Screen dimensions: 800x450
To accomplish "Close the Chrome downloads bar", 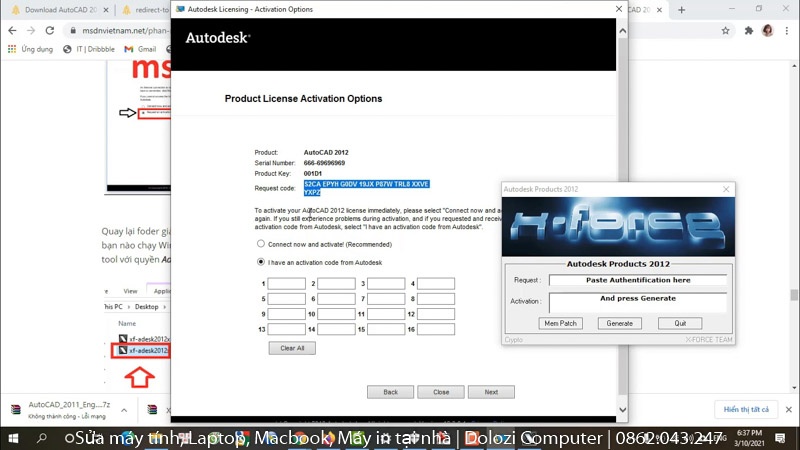I will click(788, 409).
